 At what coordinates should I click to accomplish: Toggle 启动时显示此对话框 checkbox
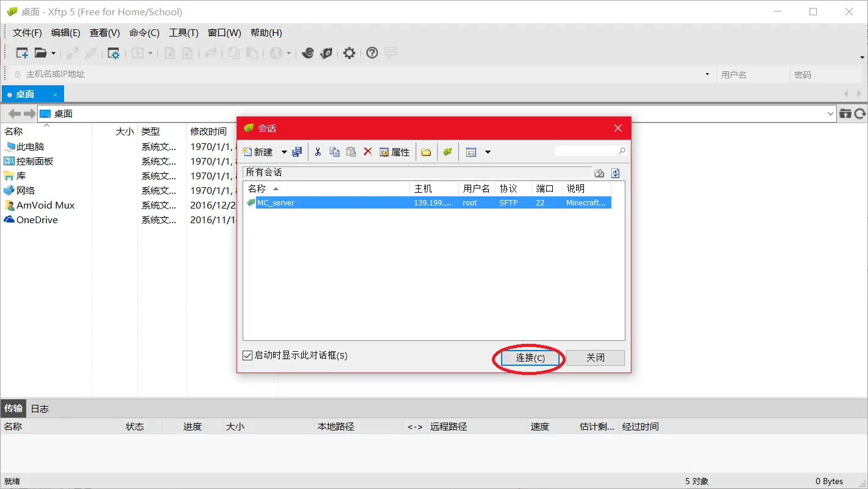[x=247, y=355]
